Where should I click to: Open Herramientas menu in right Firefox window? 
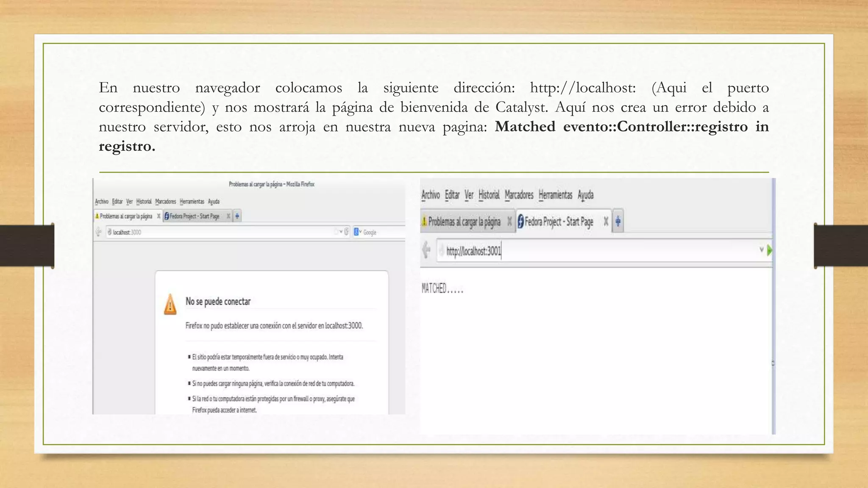click(x=556, y=195)
